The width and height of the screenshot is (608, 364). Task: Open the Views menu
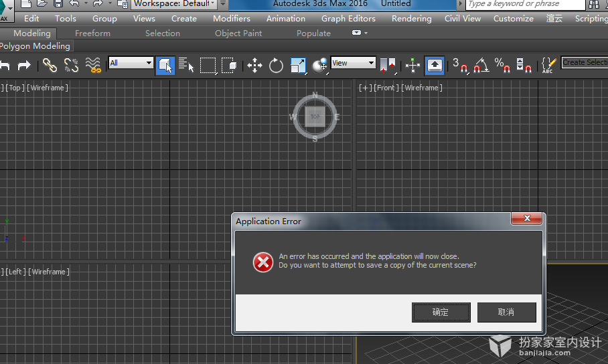pos(144,19)
